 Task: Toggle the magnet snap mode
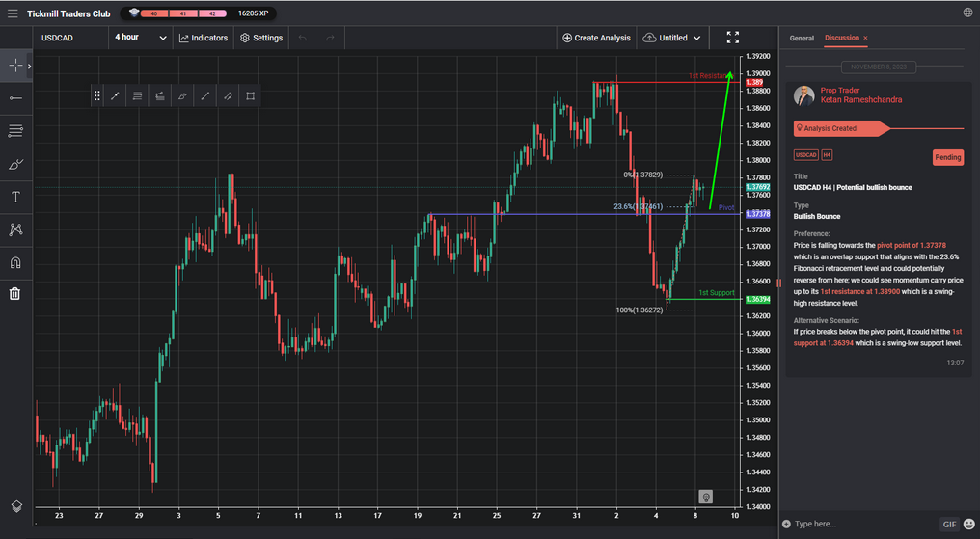pyautogui.click(x=15, y=262)
